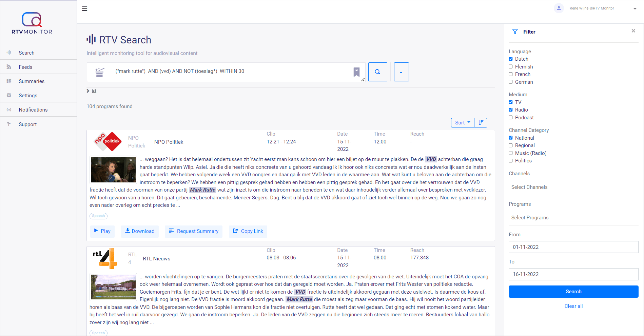Check the Politics channel category

coord(510,160)
